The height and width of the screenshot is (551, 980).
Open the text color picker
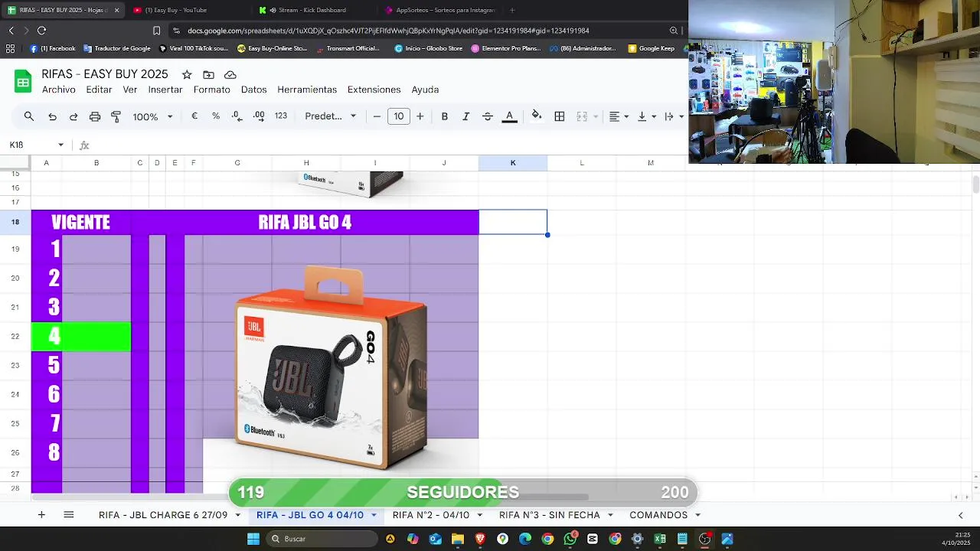pos(509,116)
